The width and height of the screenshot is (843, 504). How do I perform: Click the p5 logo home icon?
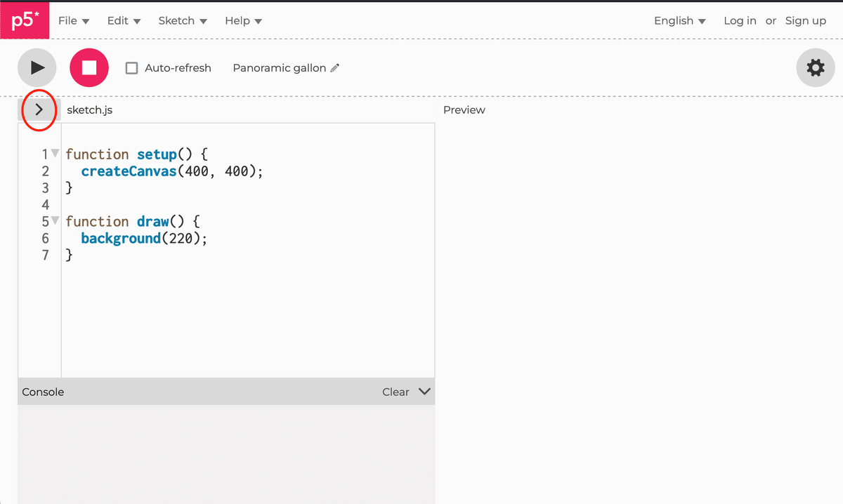[25, 20]
